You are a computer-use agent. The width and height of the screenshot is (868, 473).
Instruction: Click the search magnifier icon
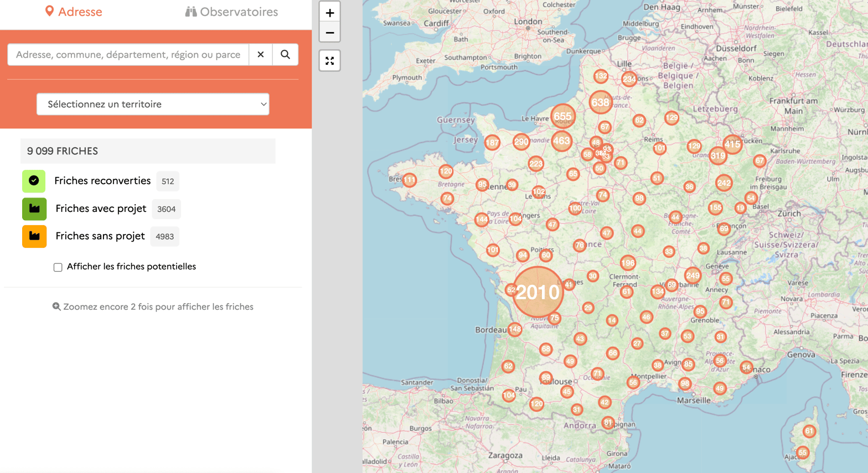click(x=285, y=55)
